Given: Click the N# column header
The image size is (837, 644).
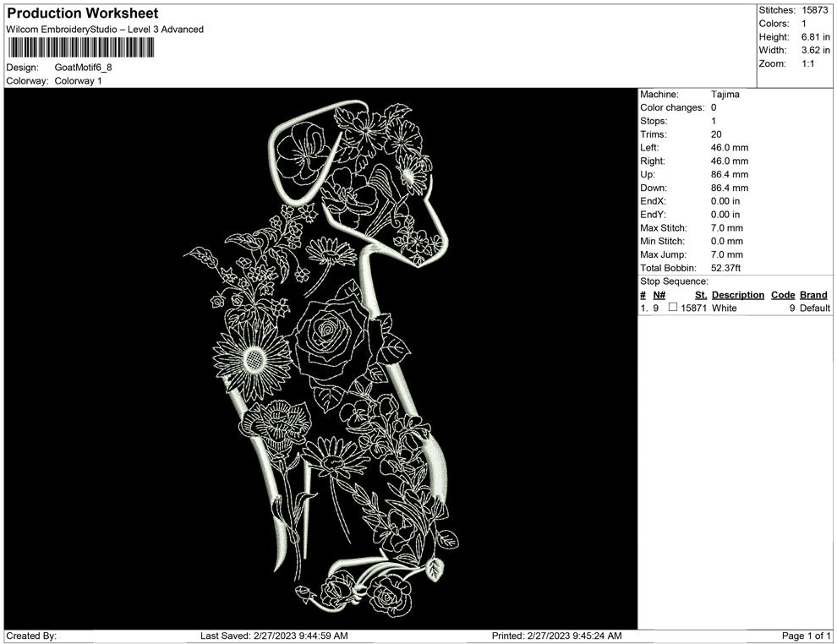Looking at the screenshot, I should (659, 295).
